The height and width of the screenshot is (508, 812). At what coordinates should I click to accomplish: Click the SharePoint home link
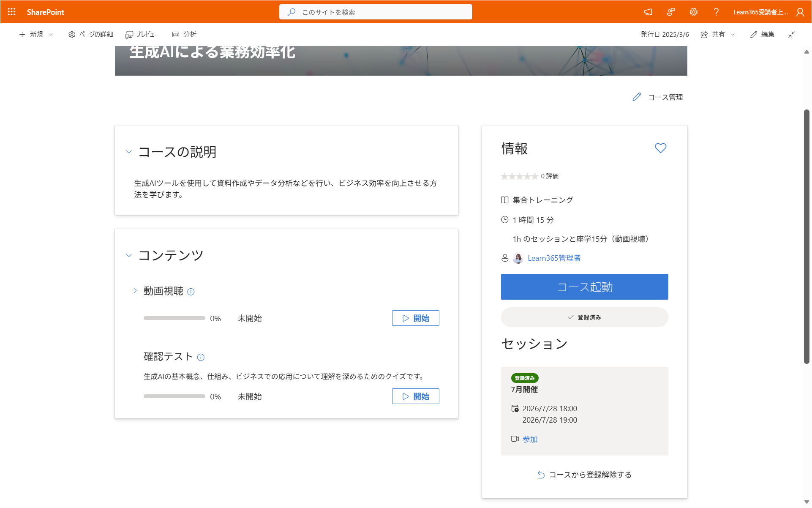click(45, 12)
